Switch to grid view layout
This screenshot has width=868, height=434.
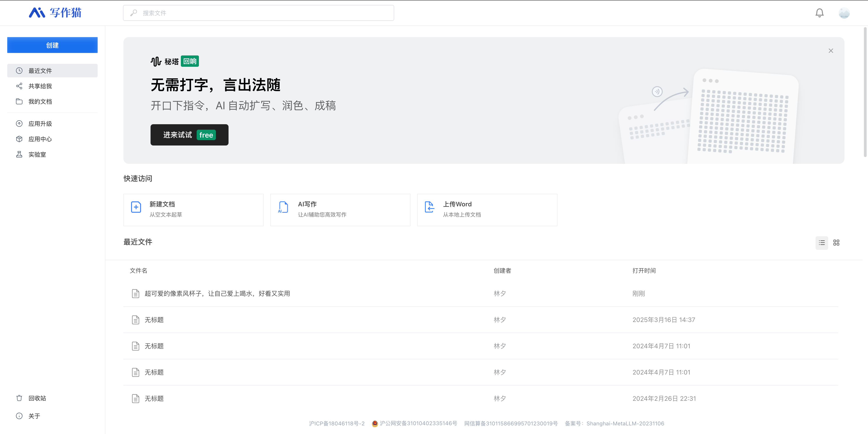tap(836, 243)
